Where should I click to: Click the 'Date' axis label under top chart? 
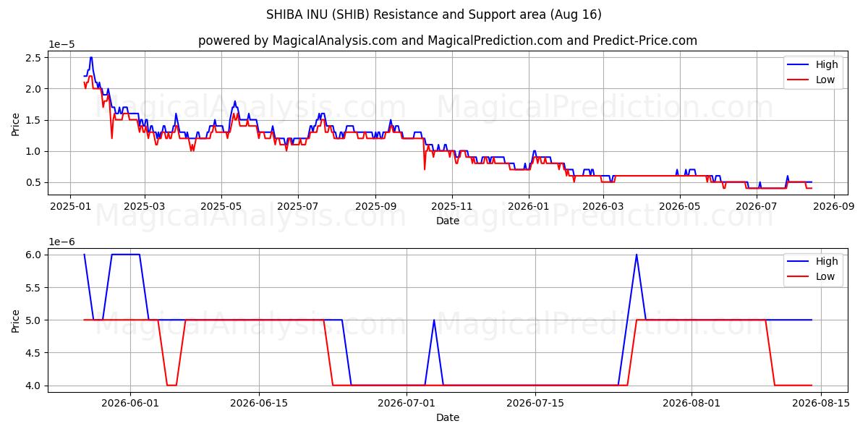(448, 221)
